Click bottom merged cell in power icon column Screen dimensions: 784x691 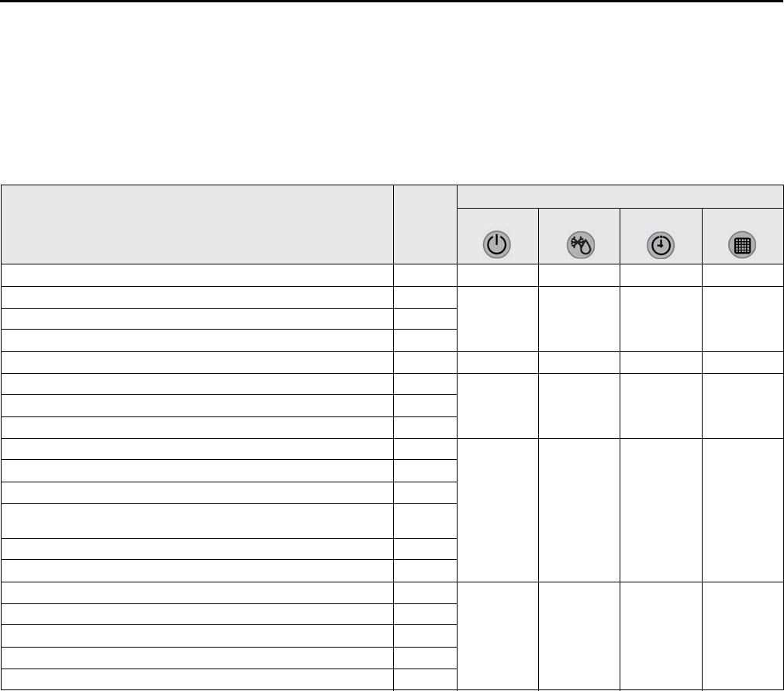(x=496, y=635)
